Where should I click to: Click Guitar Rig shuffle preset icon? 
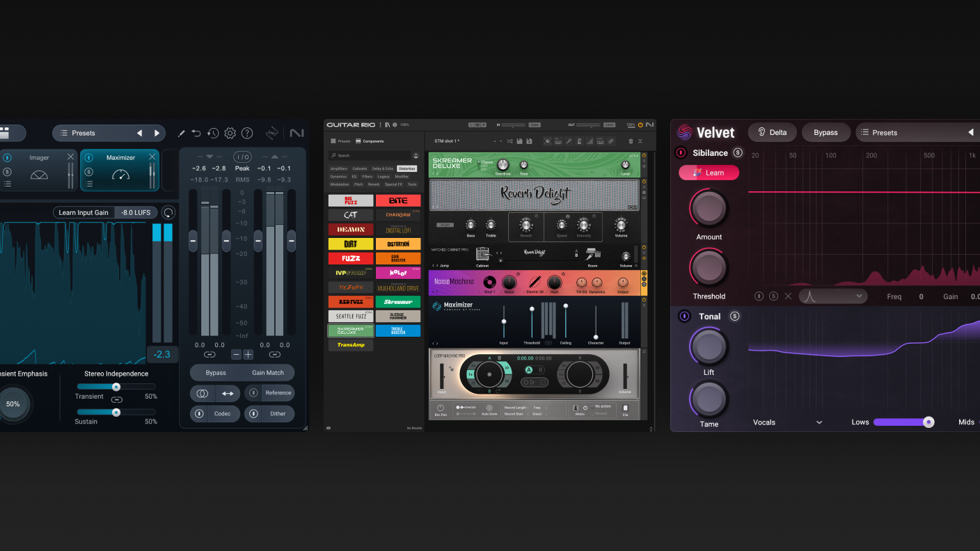pyautogui.click(x=509, y=142)
